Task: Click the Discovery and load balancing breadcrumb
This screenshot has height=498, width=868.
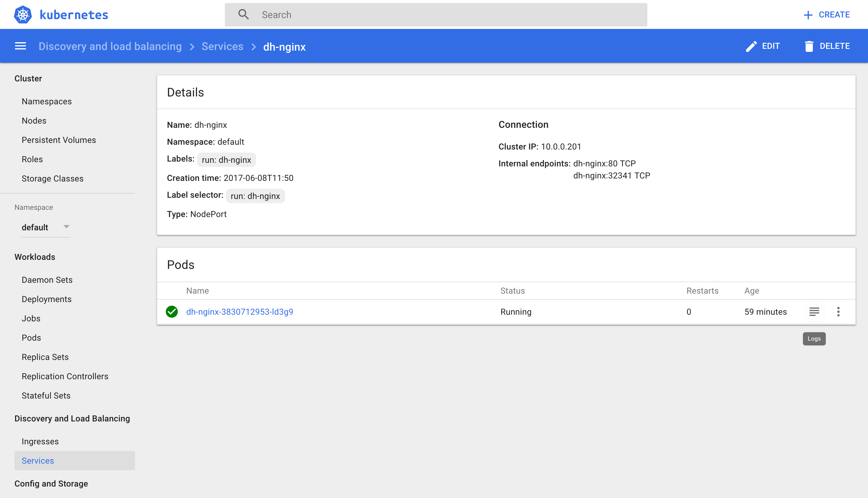Action: pyautogui.click(x=110, y=46)
